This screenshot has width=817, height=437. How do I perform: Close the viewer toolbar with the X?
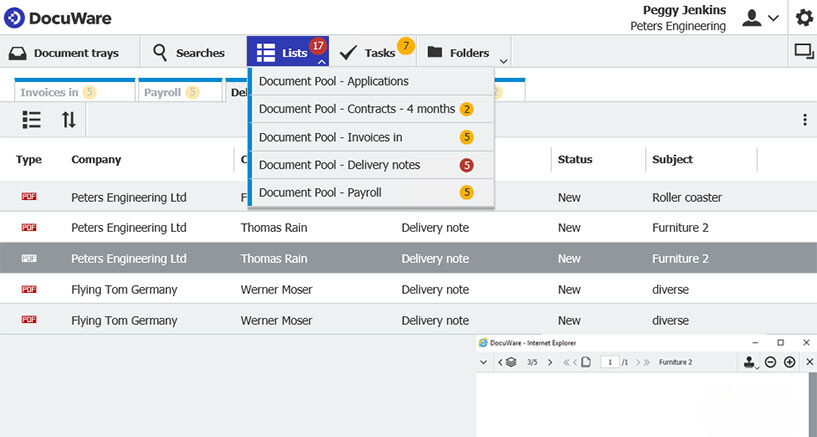pos(809,362)
